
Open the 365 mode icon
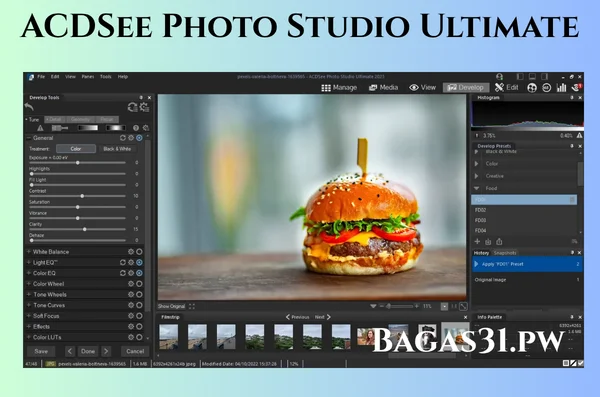546,88
